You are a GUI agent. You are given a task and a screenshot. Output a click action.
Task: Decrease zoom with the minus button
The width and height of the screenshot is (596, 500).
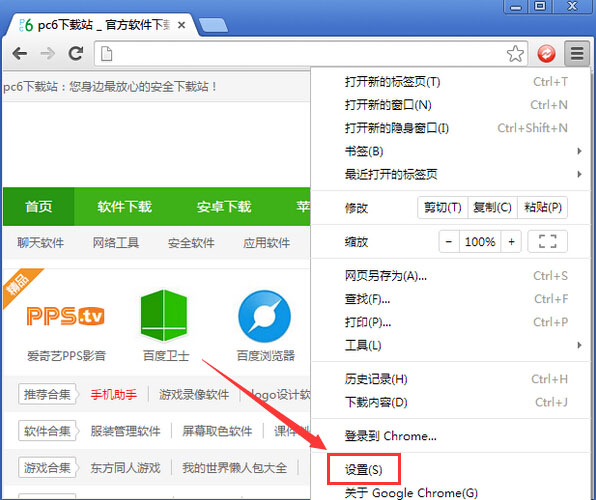[449, 241]
